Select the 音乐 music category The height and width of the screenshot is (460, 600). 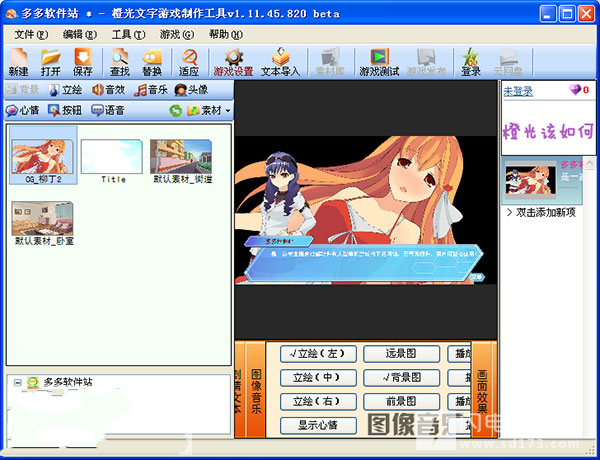tap(152, 90)
